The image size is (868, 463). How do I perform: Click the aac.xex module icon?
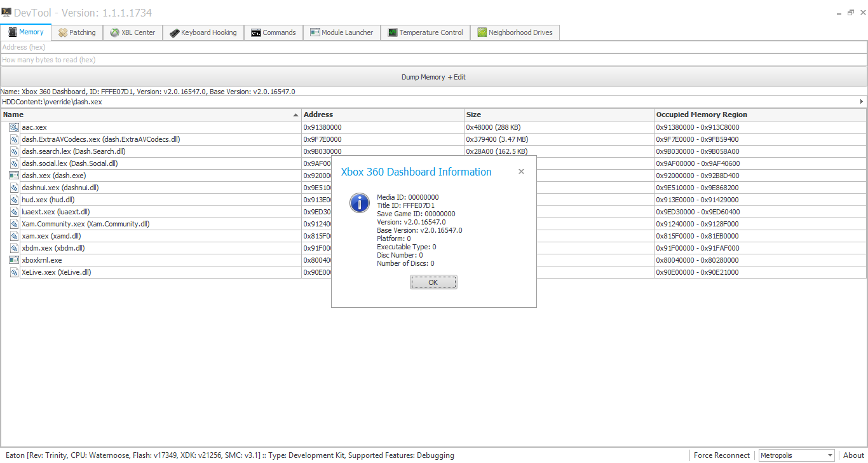pos(14,127)
